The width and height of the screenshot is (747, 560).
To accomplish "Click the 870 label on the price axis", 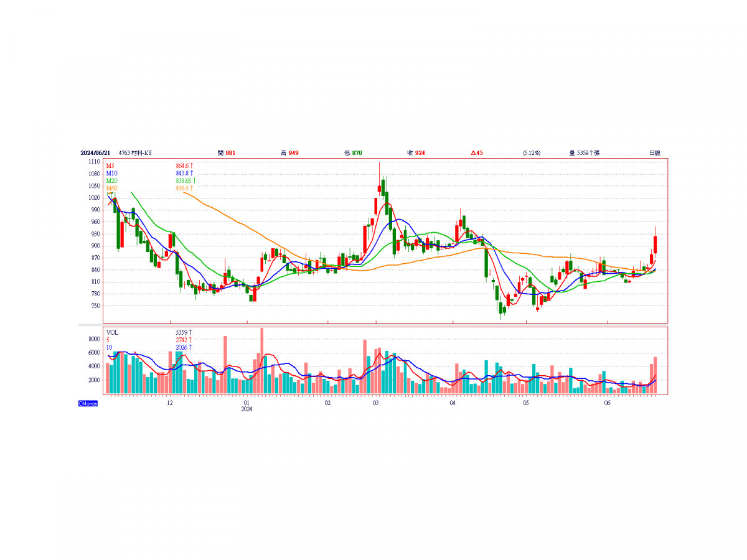I will [96, 258].
